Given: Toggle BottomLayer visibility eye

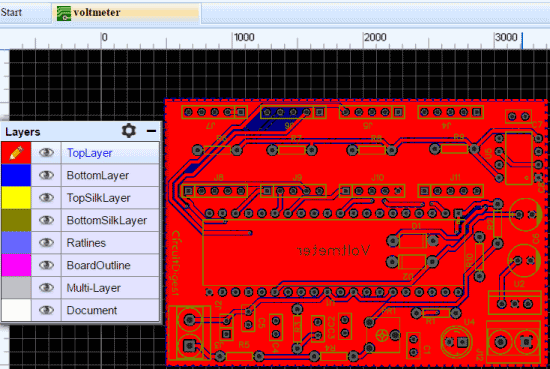Looking at the screenshot, I should click(46, 175).
